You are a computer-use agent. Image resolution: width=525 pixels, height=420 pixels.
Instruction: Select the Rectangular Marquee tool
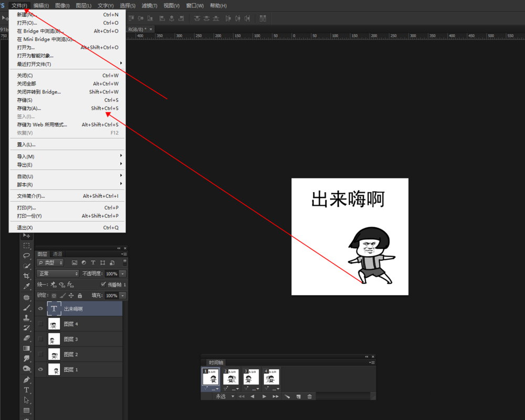pyautogui.click(x=26, y=246)
